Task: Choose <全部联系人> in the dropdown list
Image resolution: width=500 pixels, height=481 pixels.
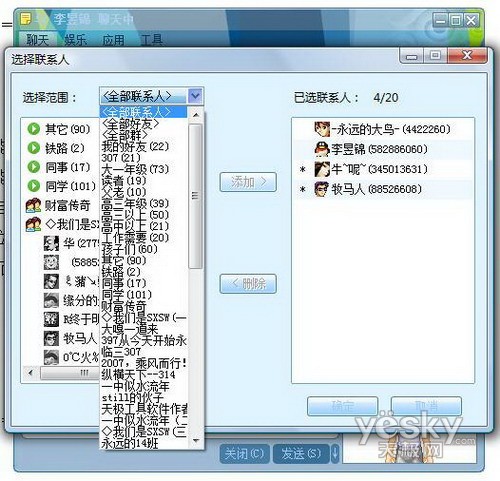Action: pos(143,112)
